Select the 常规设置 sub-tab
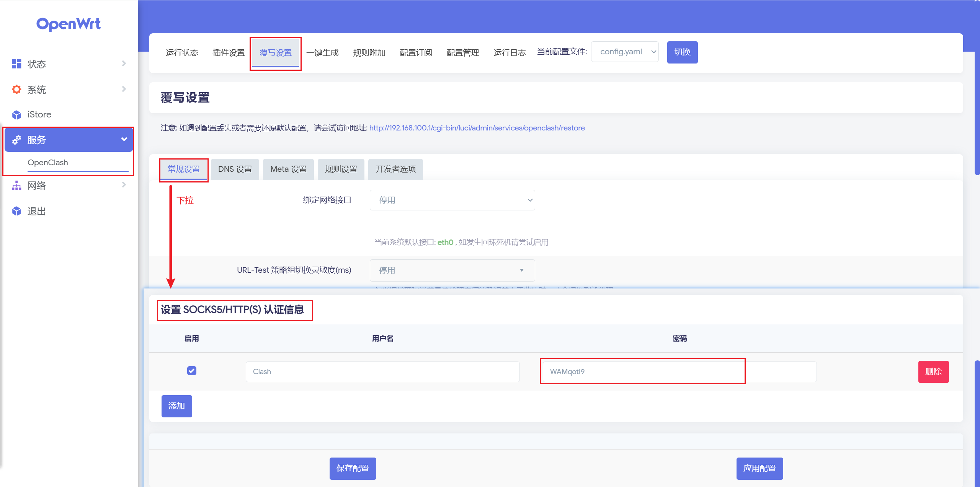The height and width of the screenshot is (487, 980). point(184,169)
